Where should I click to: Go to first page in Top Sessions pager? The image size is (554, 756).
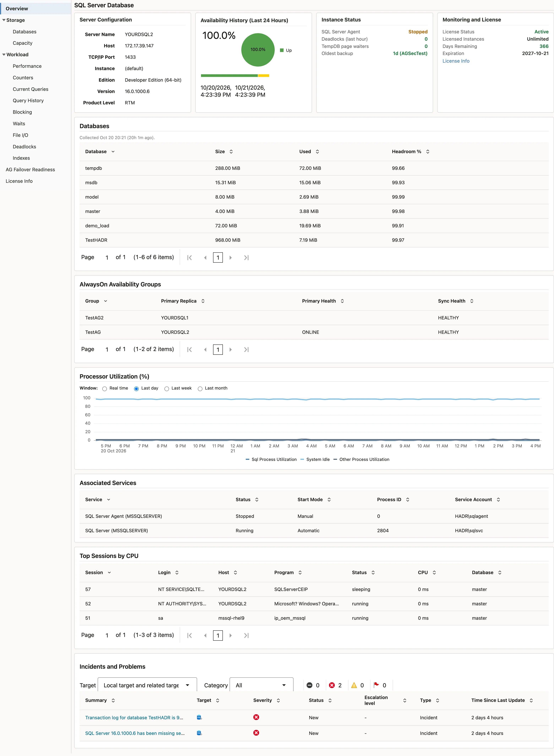[x=189, y=635]
